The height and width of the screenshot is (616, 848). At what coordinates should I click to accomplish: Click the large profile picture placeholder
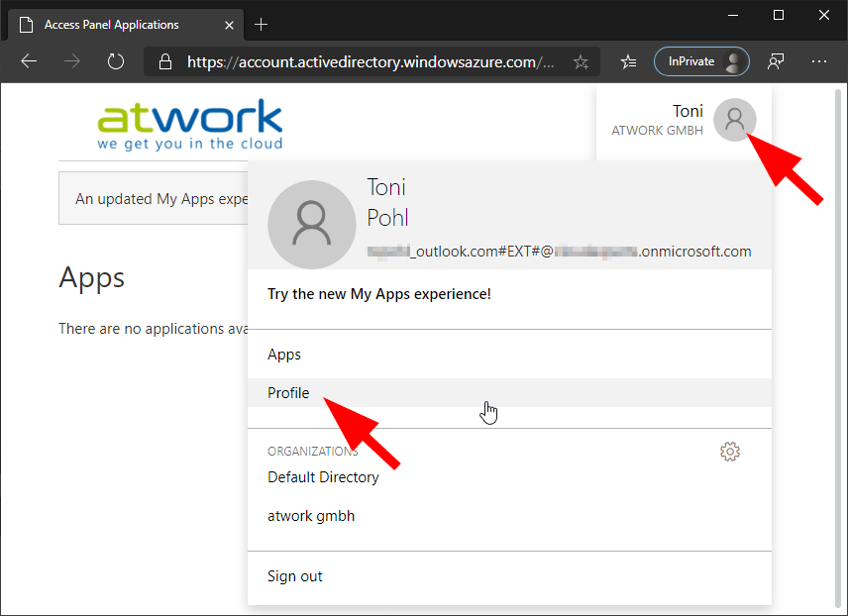pos(311,225)
